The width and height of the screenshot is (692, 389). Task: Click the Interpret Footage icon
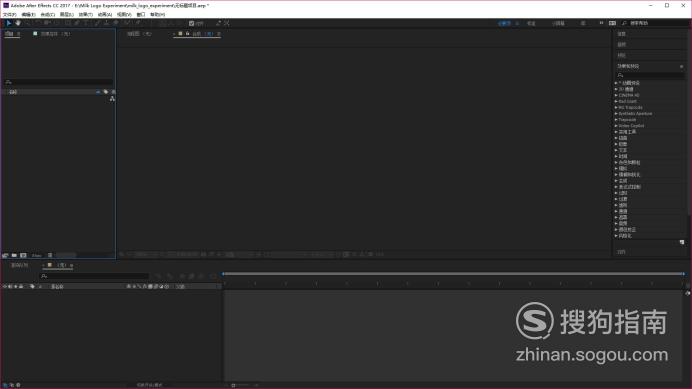click(5, 255)
